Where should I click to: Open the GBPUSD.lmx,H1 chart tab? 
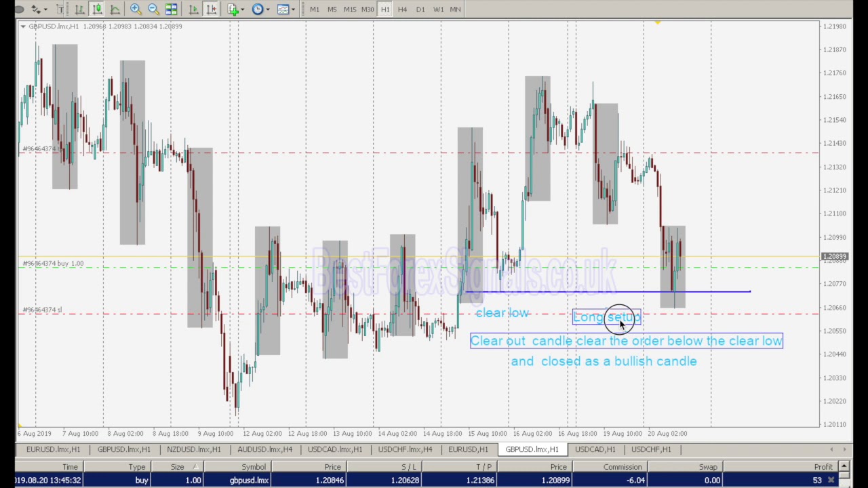(123, 449)
